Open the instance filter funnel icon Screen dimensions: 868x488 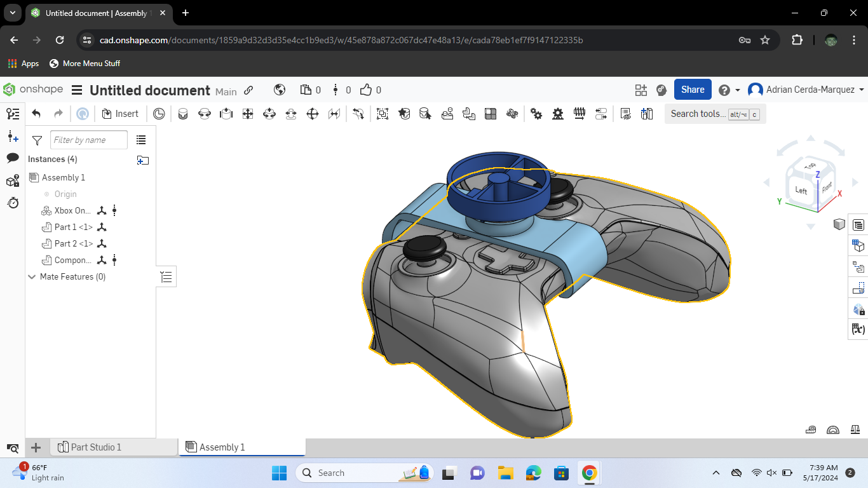coord(37,140)
